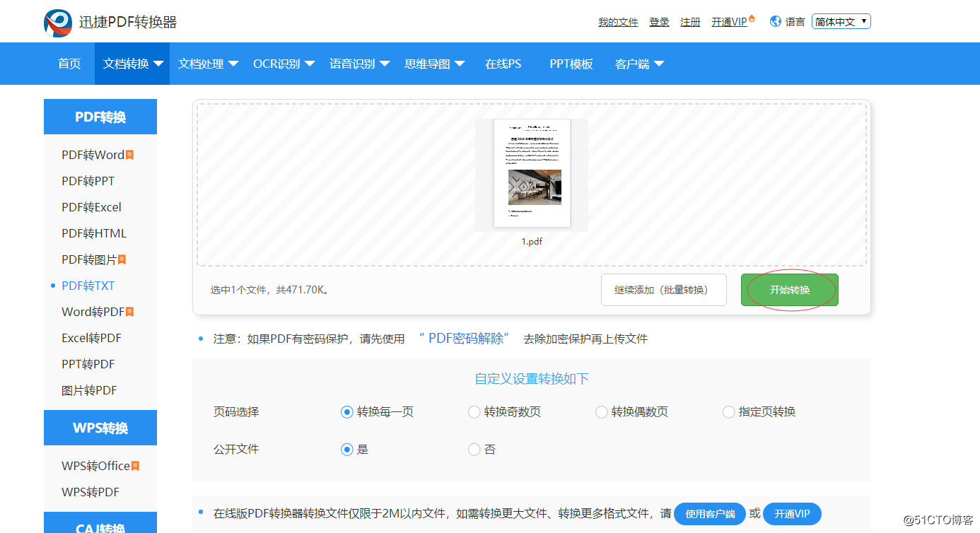Click 继续添加（批量转换） button
Image resolution: width=980 pixels, height=533 pixels.
click(664, 290)
